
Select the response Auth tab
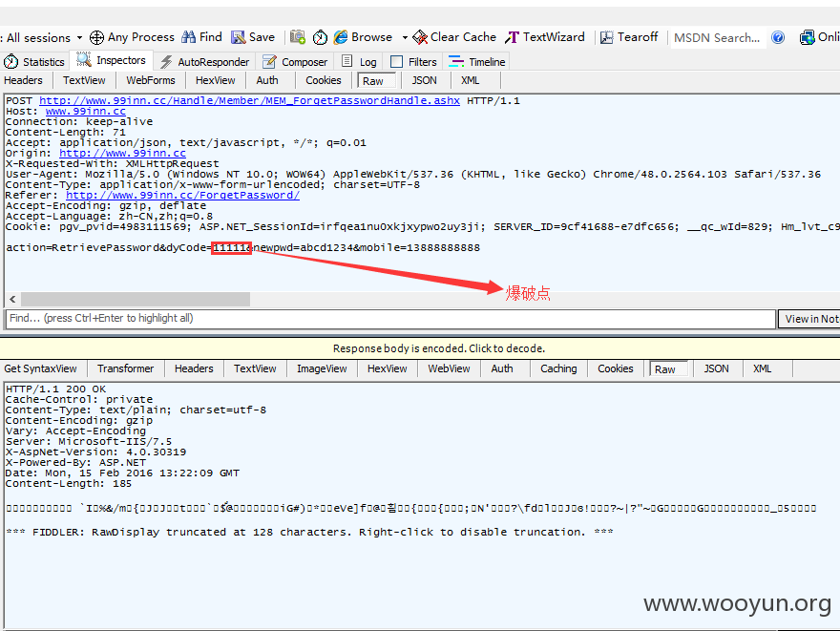click(x=502, y=368)
